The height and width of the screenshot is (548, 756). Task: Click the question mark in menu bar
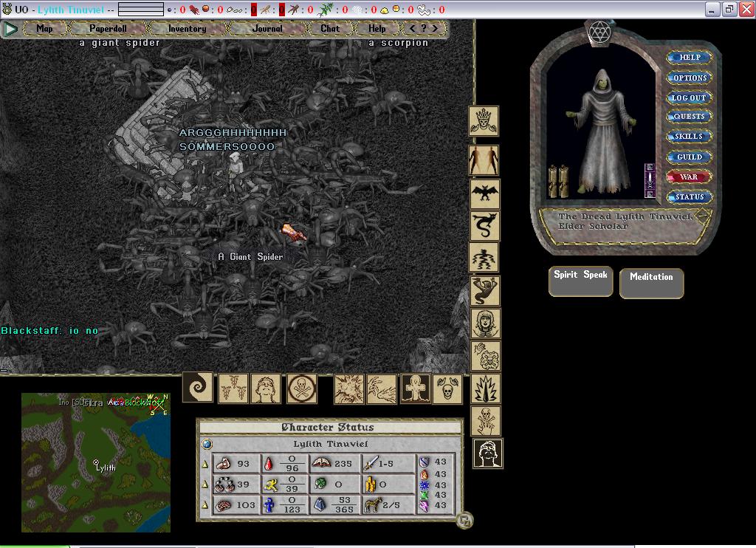click(423, 29)
